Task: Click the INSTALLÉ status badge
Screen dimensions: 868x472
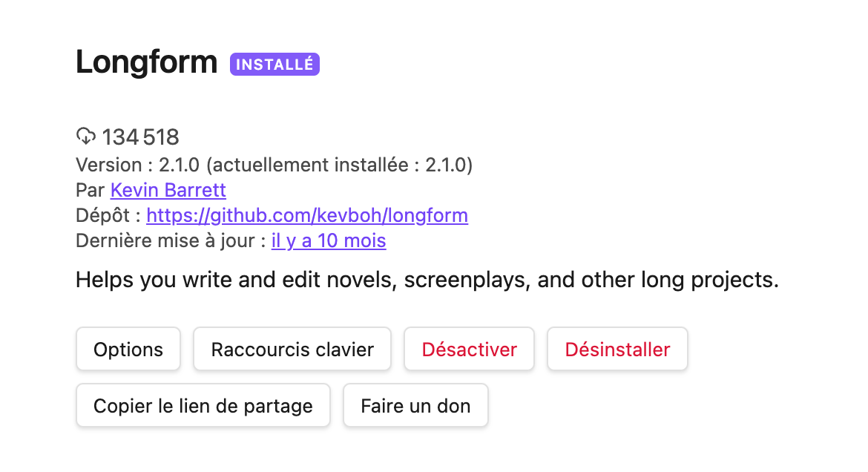Action: (x=274, y=65)
